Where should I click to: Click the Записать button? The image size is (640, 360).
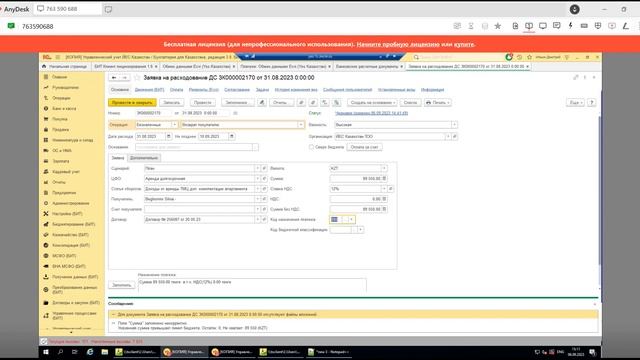tap(171, 103)
